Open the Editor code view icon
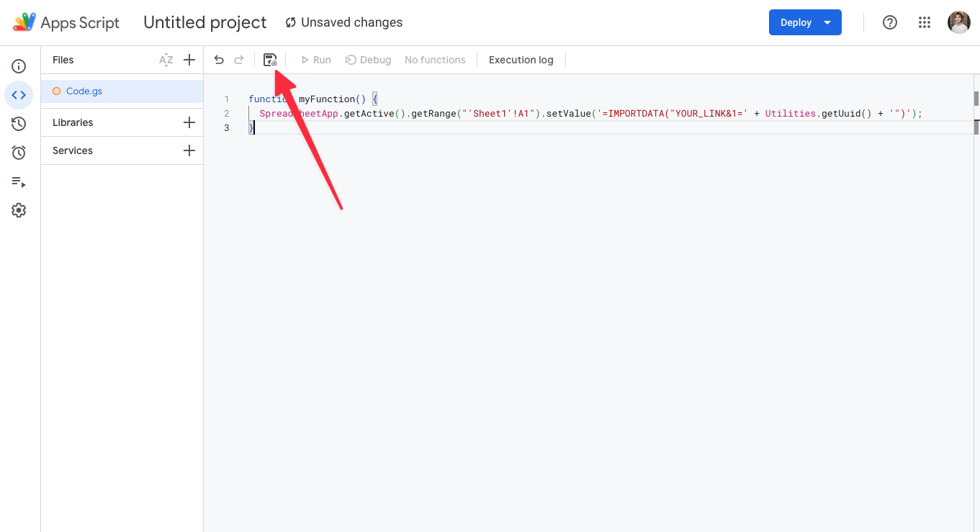The width and height of the screenshot is (980, 532). pos(19,95)
